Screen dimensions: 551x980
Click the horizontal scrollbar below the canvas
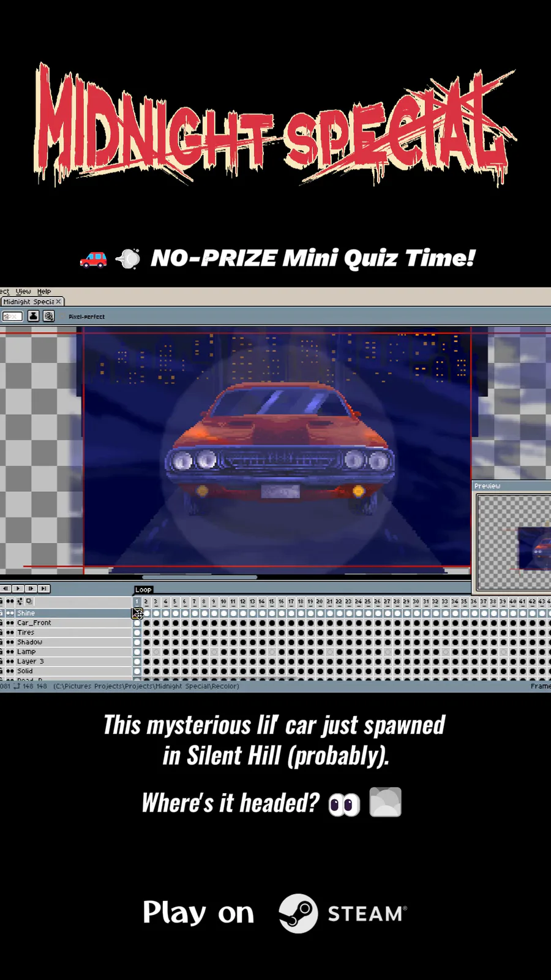pyautogui.click(x=200, y=577)
